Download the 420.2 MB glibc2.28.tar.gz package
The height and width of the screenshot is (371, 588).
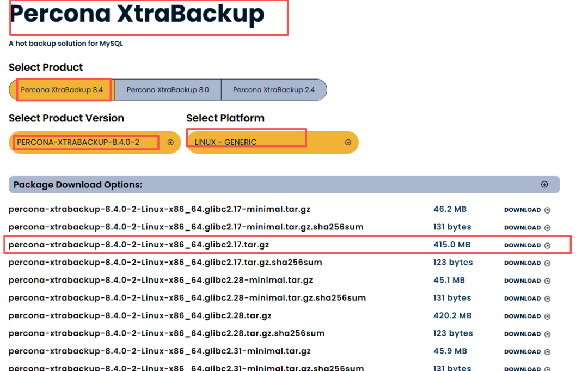(x=527, y=316)
